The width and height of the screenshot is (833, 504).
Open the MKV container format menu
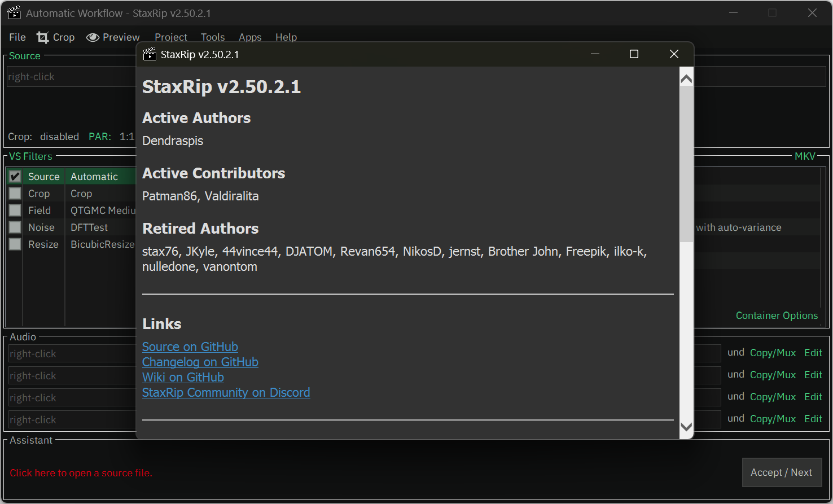(804, 156)
